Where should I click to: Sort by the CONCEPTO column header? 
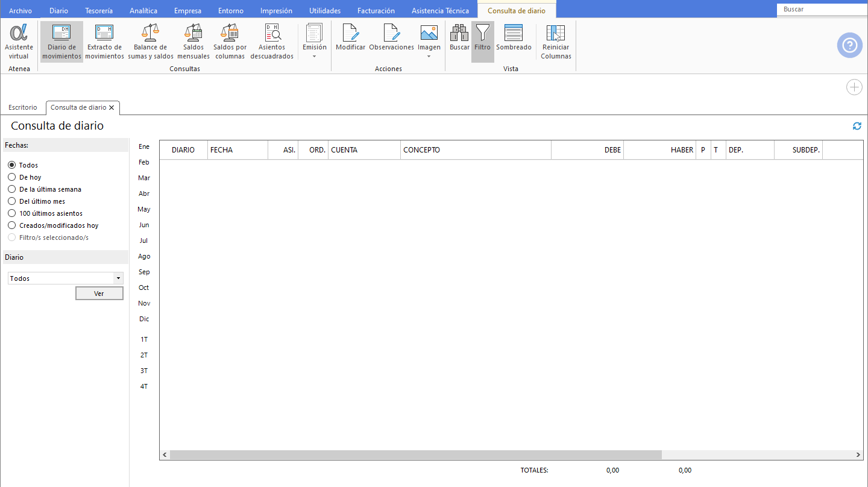pyautogui.click(x=476, y=150)
